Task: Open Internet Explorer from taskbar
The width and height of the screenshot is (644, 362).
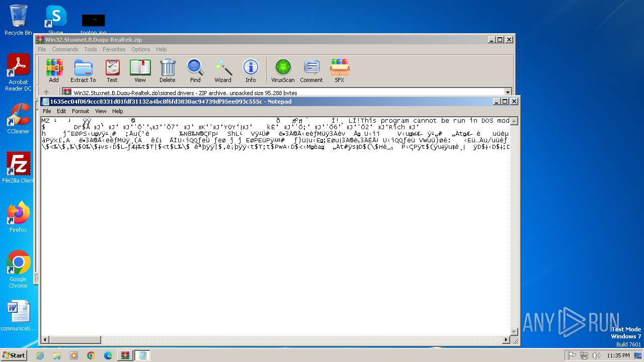Action: point(40,355)
